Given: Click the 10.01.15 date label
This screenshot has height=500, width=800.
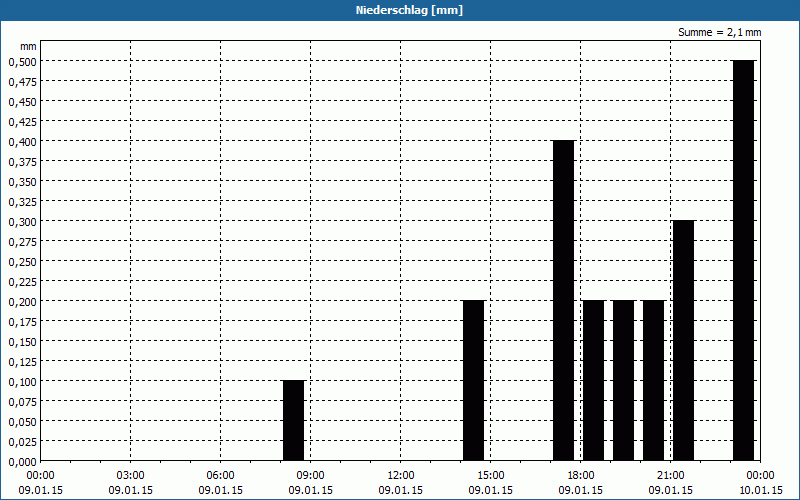Looking at the screenshot, I should click(x=760, y=490).
